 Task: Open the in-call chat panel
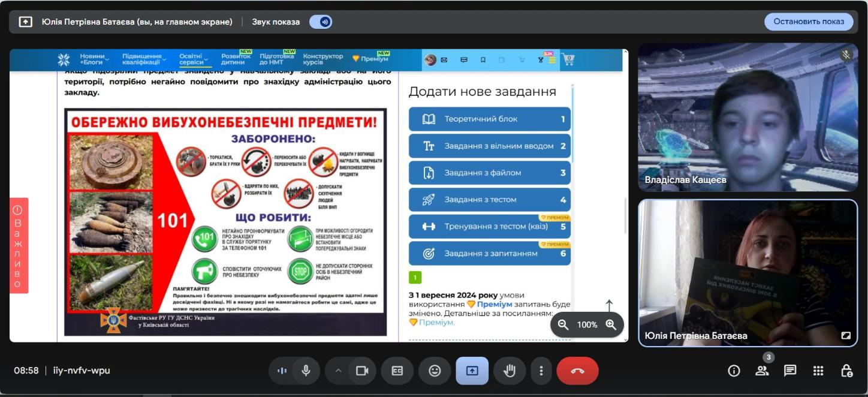(790, 371)
